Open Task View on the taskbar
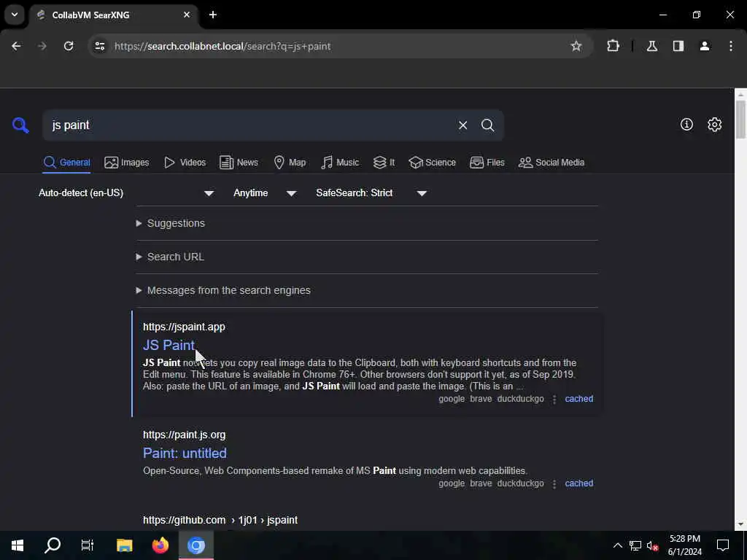Screen dimensions: 747x560 click(88, 545)
